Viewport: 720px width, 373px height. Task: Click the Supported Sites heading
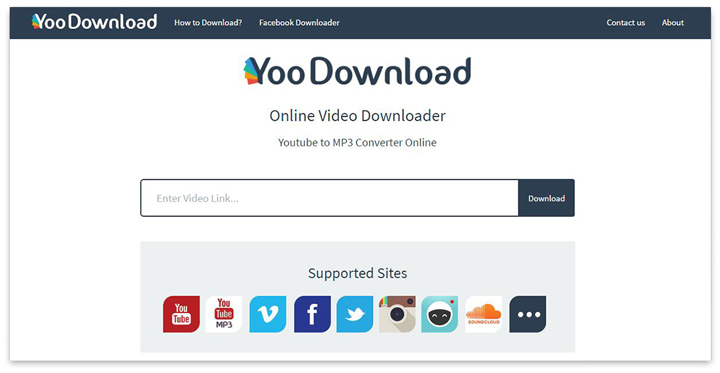(x=357, y=273)
